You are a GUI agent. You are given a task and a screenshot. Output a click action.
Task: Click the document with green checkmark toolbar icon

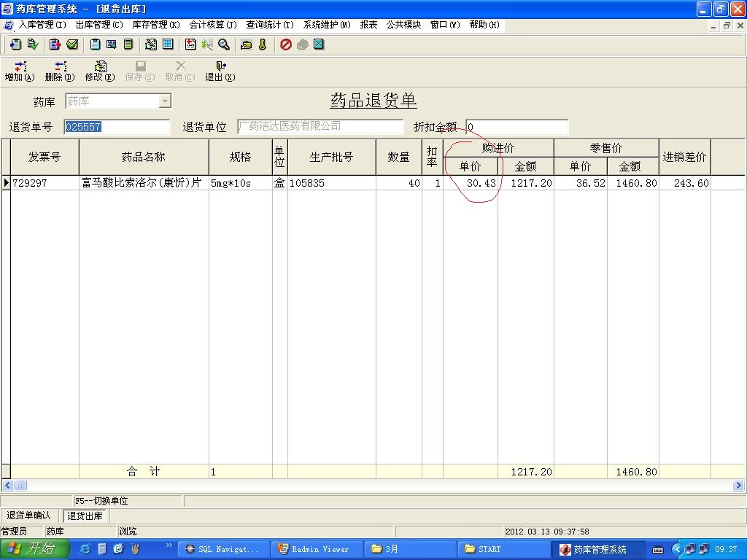[x=33, y=44]
